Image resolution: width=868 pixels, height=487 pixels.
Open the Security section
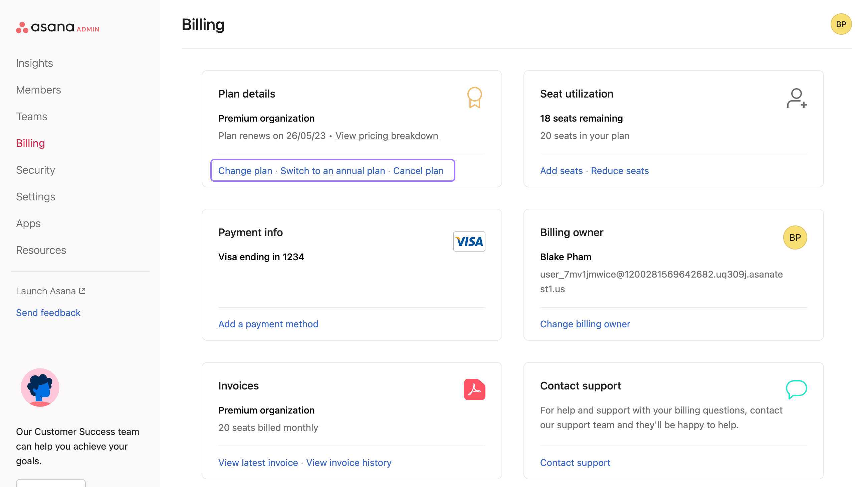coord(35,170)
